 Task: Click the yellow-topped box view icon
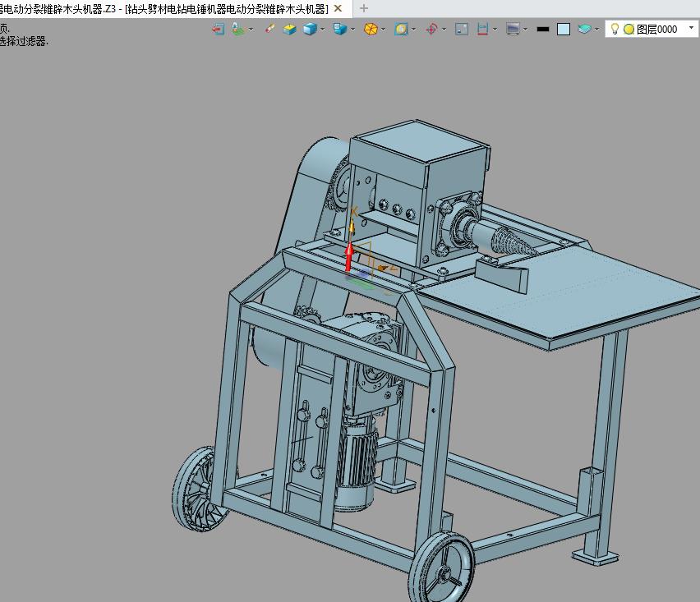tap(290, 30)
